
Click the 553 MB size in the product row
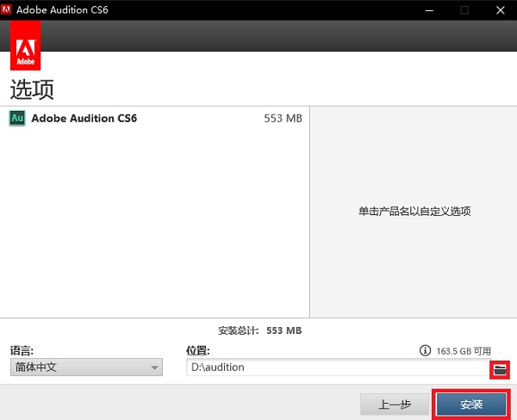tap(283, 118)
